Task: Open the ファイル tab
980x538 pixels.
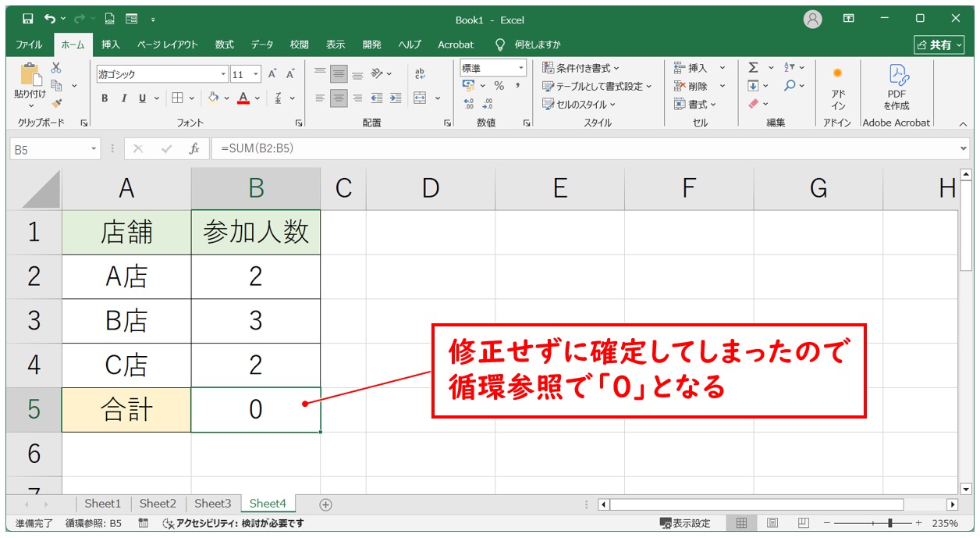Action: click(29, 45)
